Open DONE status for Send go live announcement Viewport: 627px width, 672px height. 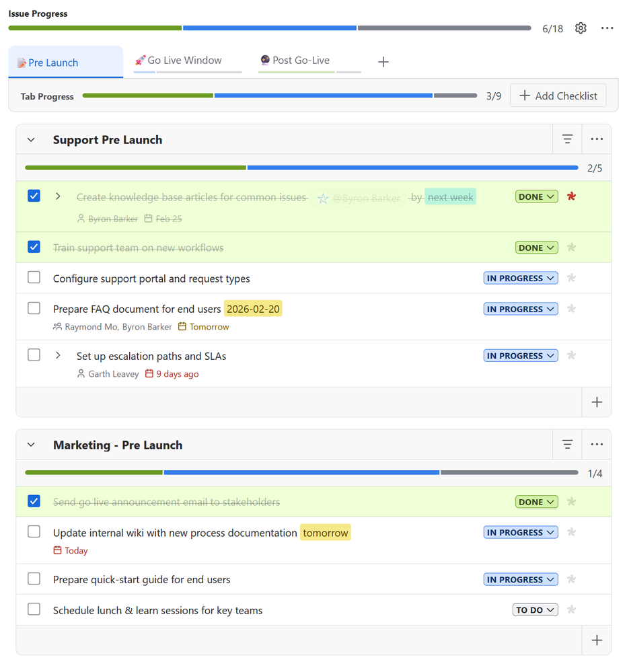pos(537,502)
